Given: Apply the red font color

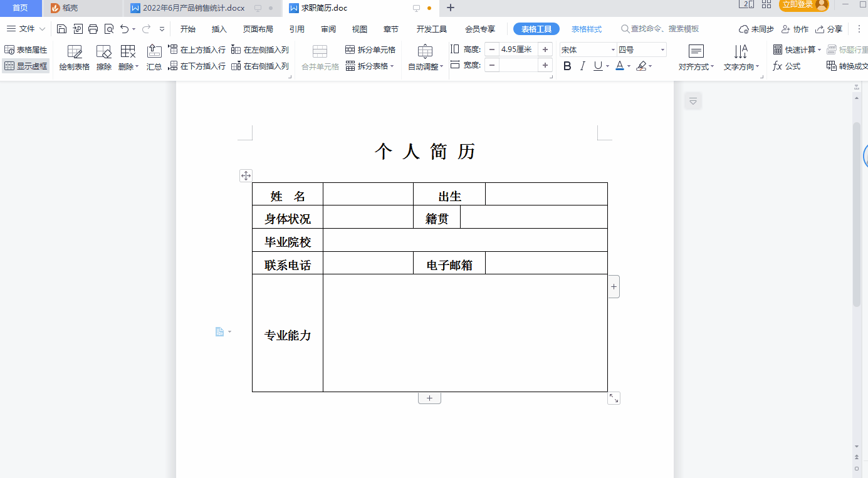Looking at the screenshot, I should click(x=620, y=66).
